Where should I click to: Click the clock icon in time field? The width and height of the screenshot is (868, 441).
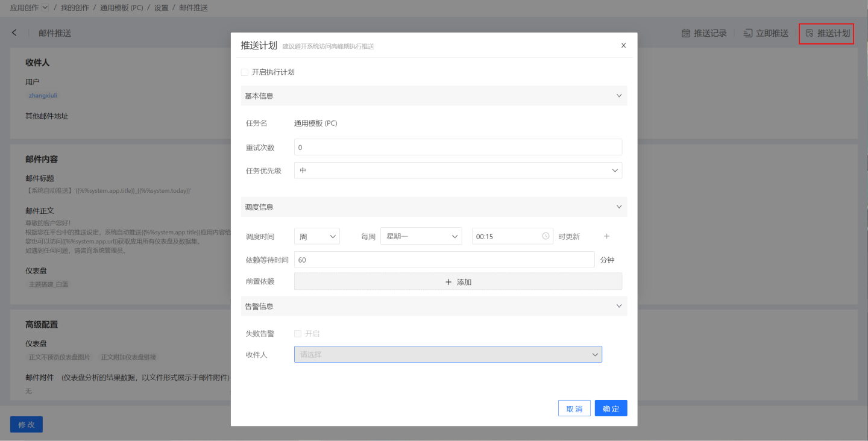546,236
